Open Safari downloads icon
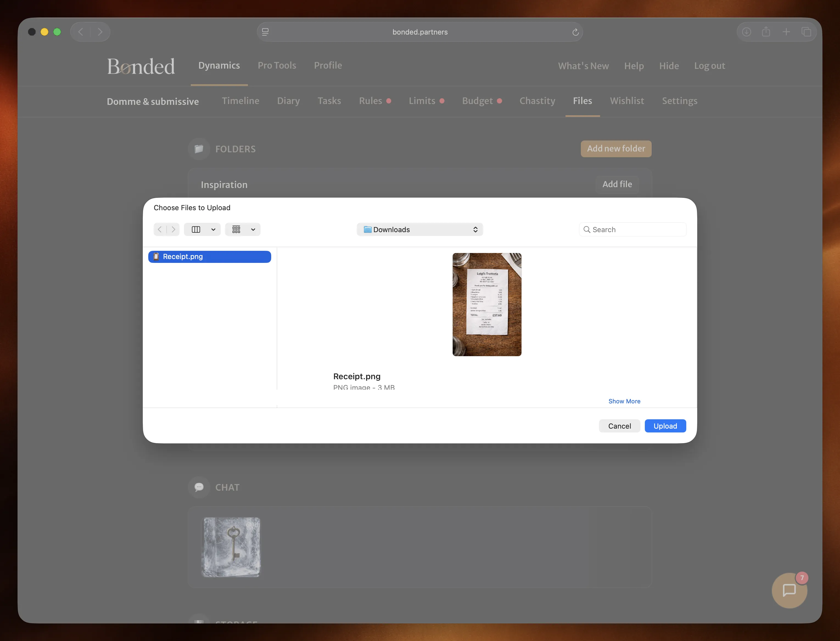Screen dimensions: 840x641 pos(746,32)
